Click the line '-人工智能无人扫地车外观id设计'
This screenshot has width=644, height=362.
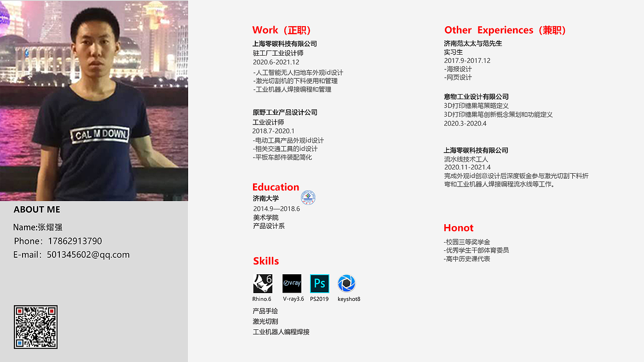pos(298,73)
